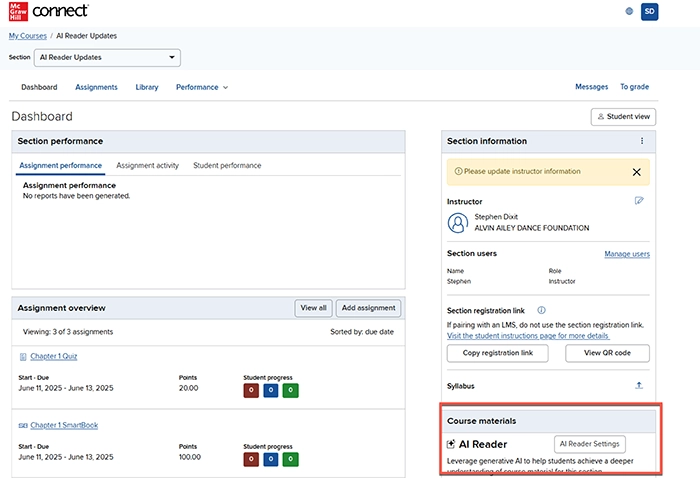This screenshot has width=700, height=478.
Task: Click the instructor avatar icon
Action: [458, 223]
